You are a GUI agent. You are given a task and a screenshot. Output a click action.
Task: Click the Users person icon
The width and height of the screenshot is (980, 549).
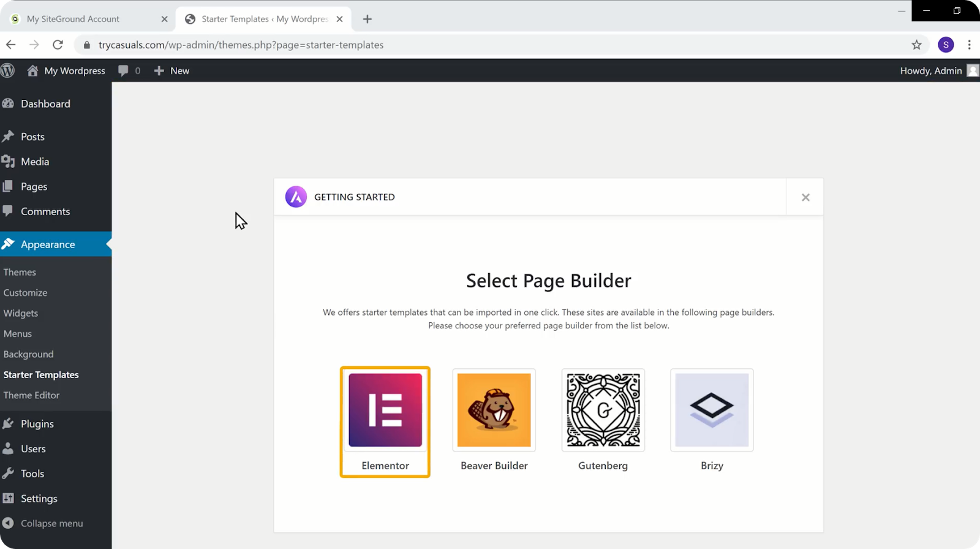coord(8,449)
